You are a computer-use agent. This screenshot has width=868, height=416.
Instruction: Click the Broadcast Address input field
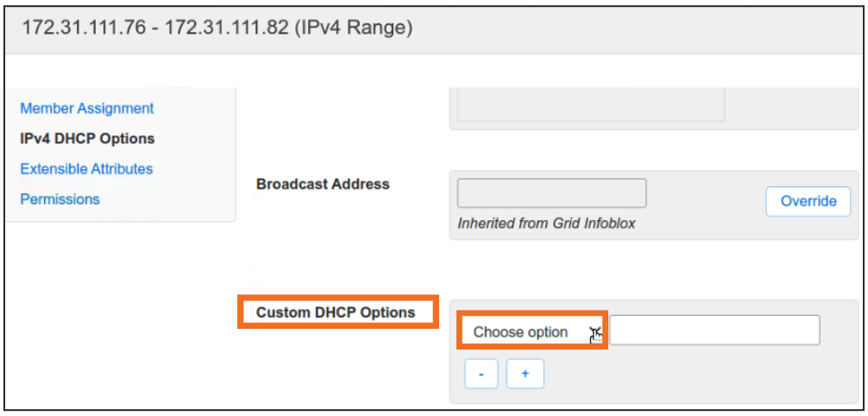click(551, 193)
